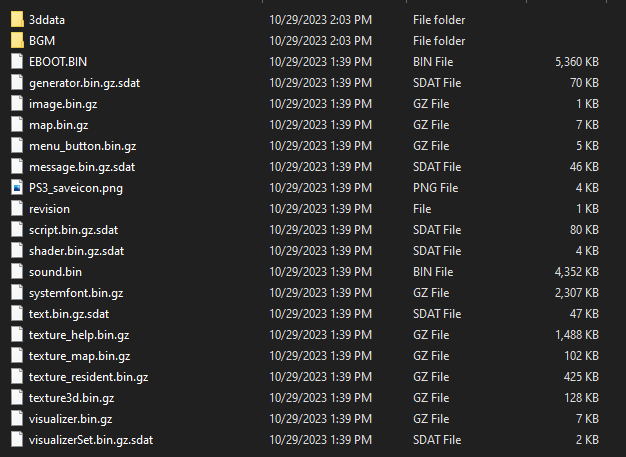Click the visualizerSet.bin.gz.sdat file icon

pos(17,440)
